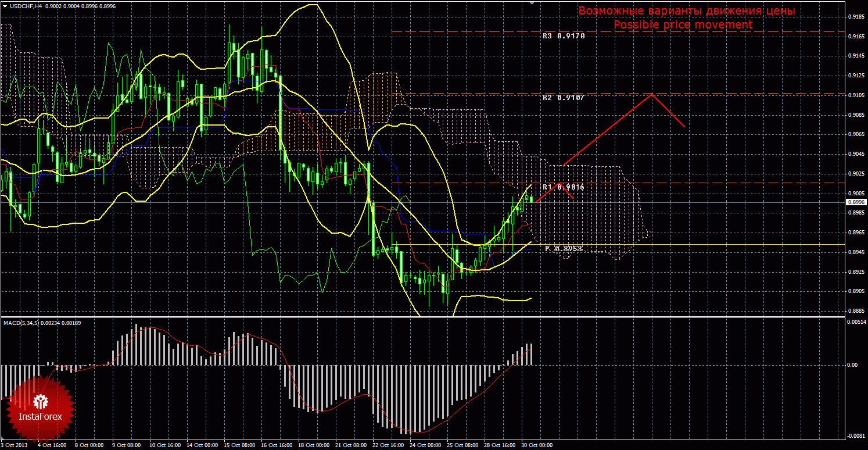Click the R2 0.9107 resistance label
Image resolution: width=868 pixels, height=450 pixels.
coord(564,98)
